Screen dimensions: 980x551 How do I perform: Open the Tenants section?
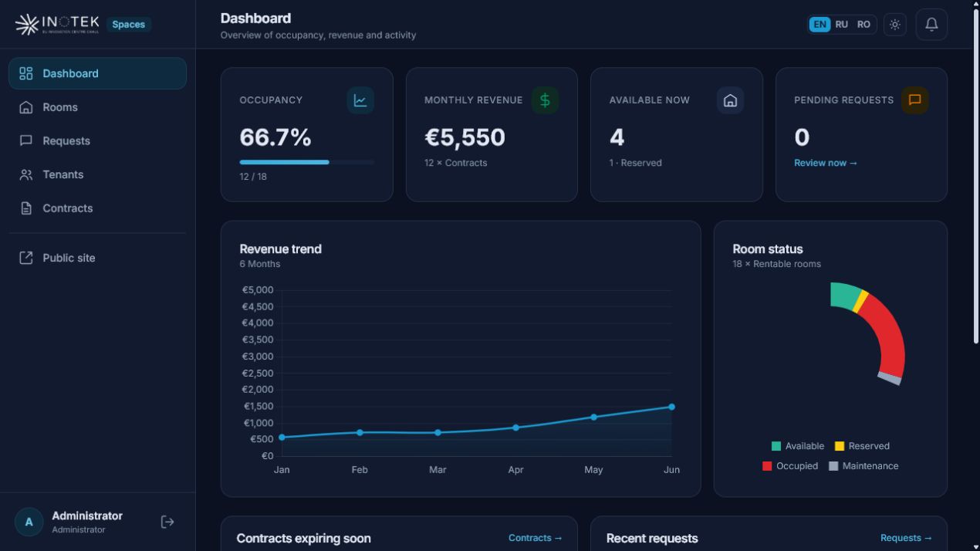tap(97, 174)
